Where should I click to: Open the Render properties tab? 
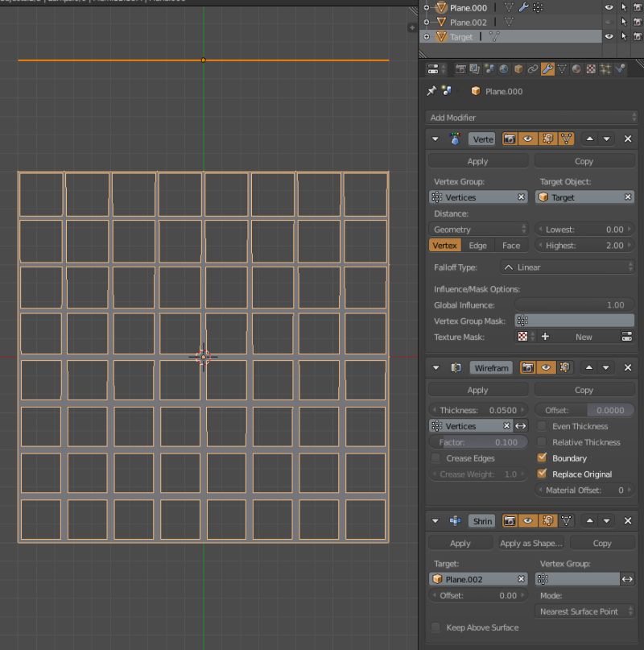pyautogui.click(x=460, y=68)
